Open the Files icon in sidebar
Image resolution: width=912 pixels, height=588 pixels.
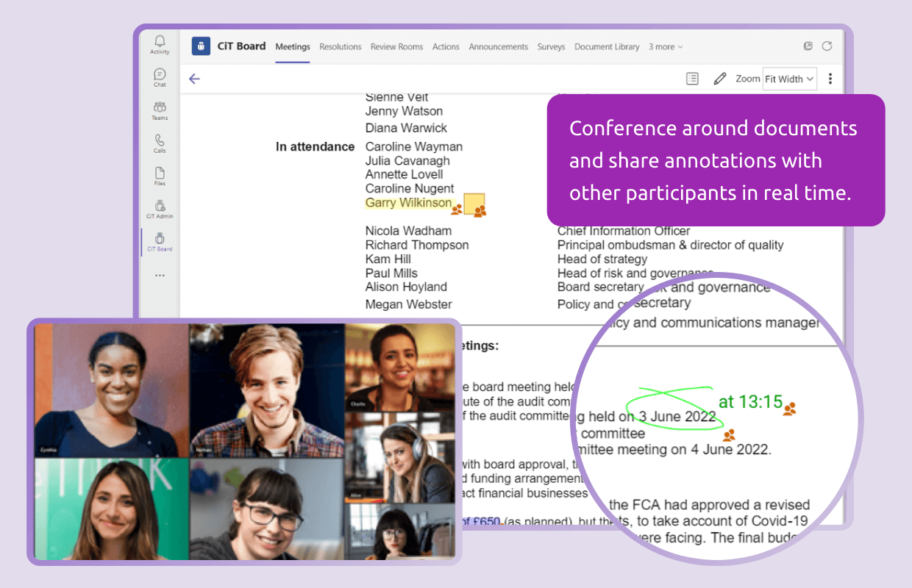pyautogui.click(x=159, y=172)
